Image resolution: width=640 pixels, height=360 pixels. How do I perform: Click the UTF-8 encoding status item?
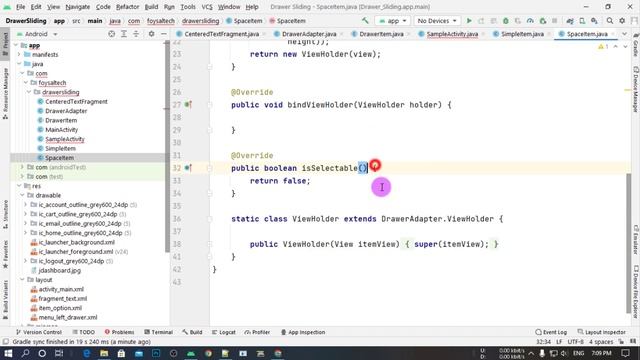(x=576, y=342)
